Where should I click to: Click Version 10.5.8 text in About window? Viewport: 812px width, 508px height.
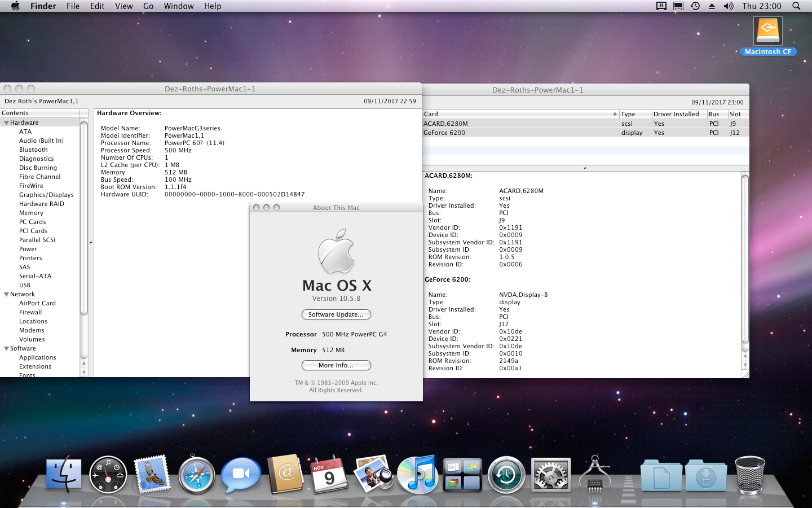pyautogui.click(x=336, y=299)
